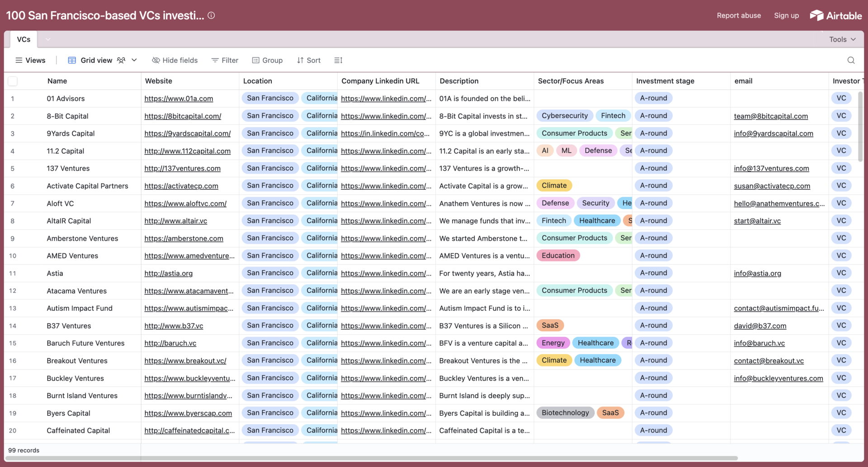
Task: Click the Sort arrows icon
Action: (300, 60)
